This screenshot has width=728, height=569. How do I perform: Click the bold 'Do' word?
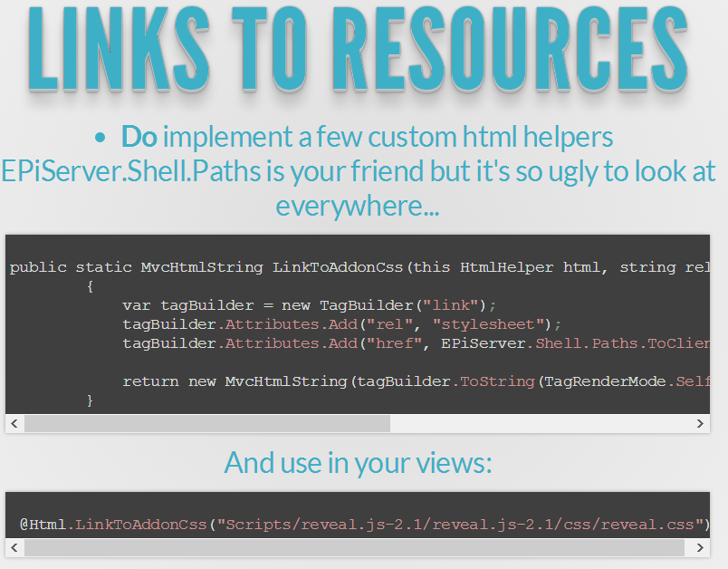click(x=139, y=138)
